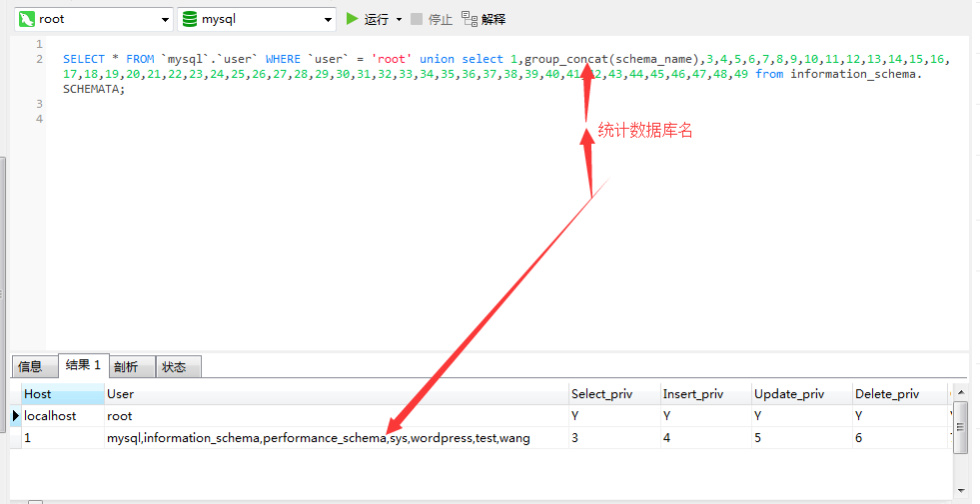Switch to the 信息 (Info) tab
The image size is (980, 504).
[31, 366]
